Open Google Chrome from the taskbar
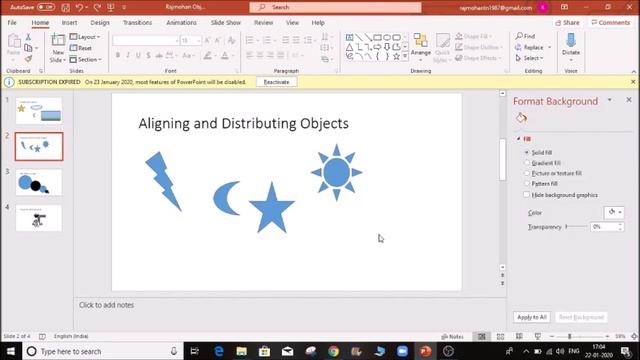640x360 pixels. (333, 351)
